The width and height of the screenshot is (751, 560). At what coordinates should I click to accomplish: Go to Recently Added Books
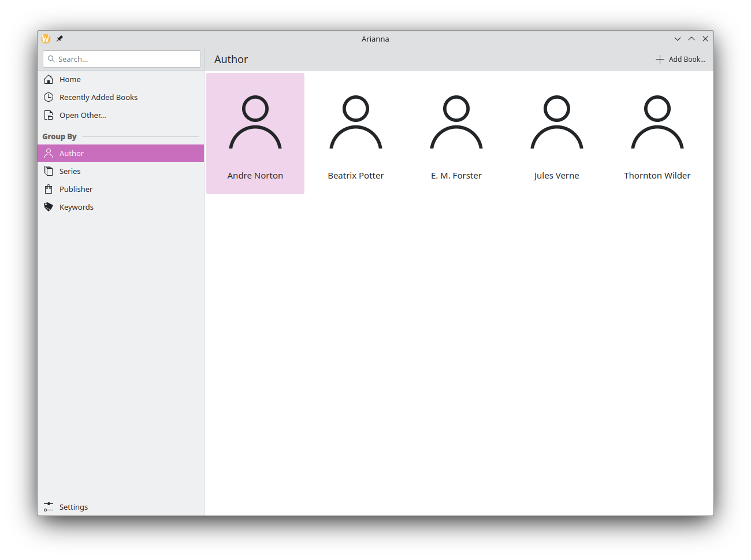tap(98, 97)
